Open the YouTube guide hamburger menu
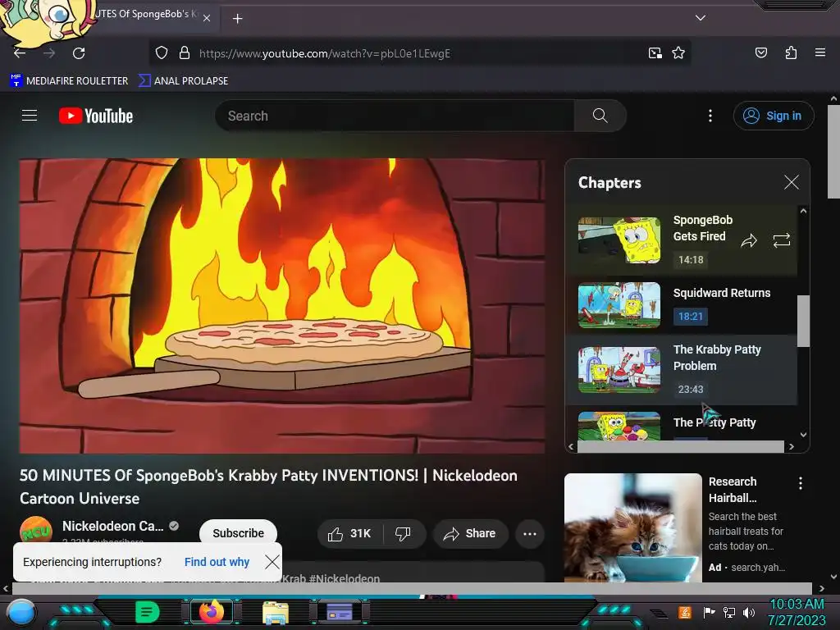The height and width of the screenshot is (630, 840). [30, 116]
